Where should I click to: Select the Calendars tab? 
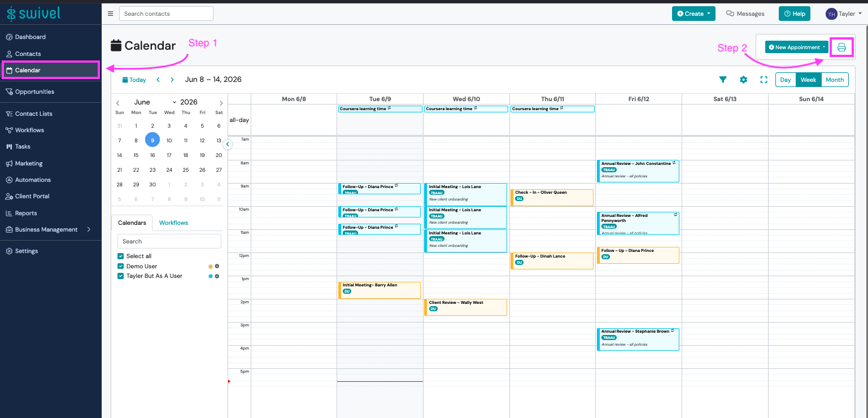pos(132,223)
